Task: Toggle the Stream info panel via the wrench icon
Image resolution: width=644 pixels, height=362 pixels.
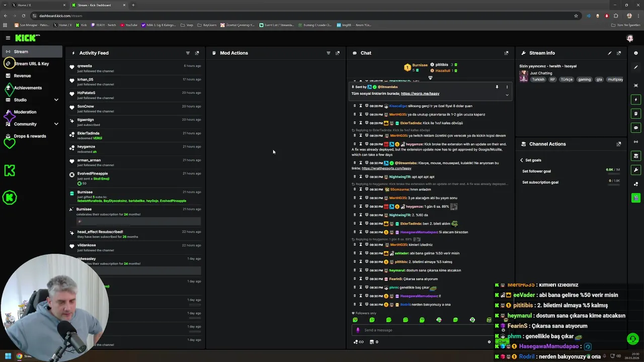Action: click(x=636, y=170)
